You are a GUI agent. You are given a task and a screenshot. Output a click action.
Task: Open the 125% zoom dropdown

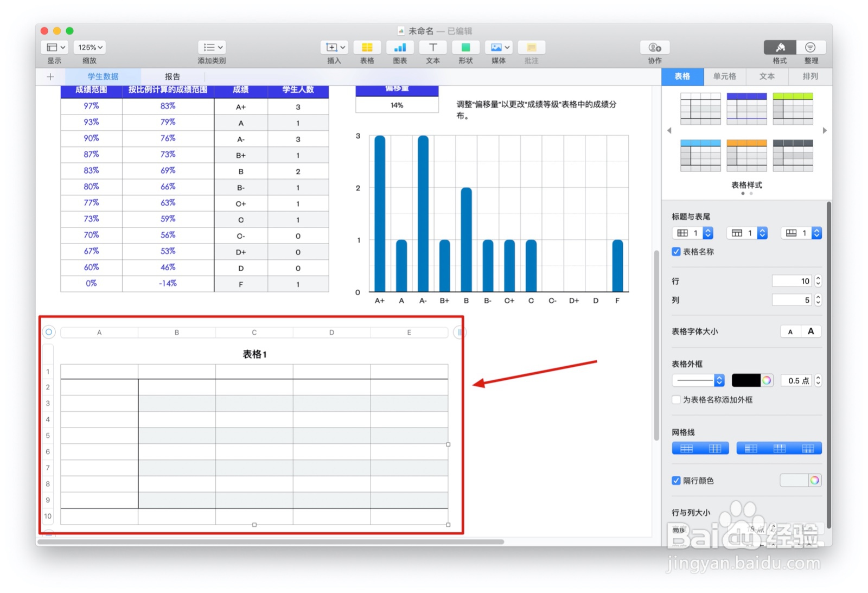click(90, 48)
